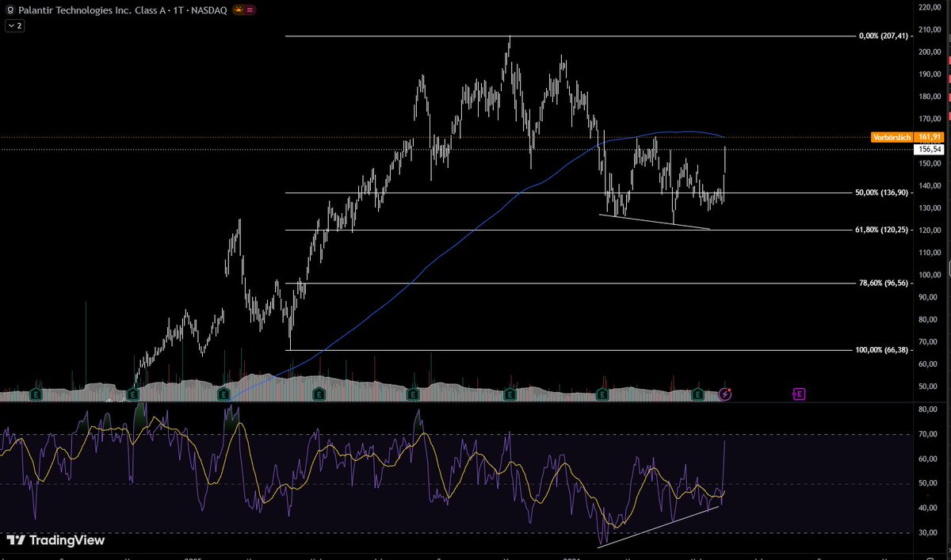Click the purple lightning event icon on the timeline

725,394
